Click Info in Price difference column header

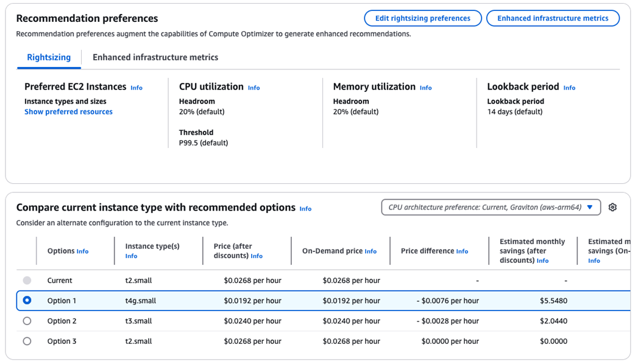pos(462,251)
